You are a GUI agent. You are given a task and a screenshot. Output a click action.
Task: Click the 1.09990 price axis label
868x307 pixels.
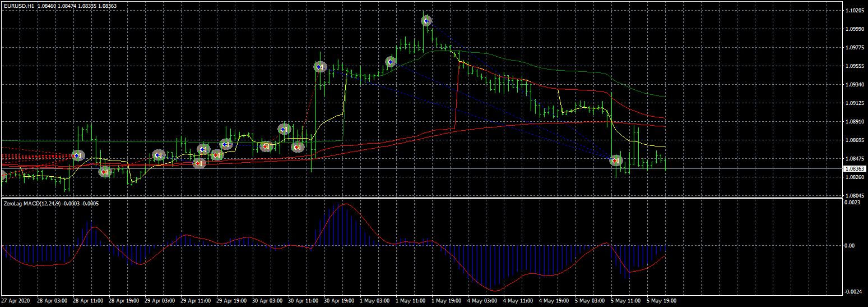(855, 29)
